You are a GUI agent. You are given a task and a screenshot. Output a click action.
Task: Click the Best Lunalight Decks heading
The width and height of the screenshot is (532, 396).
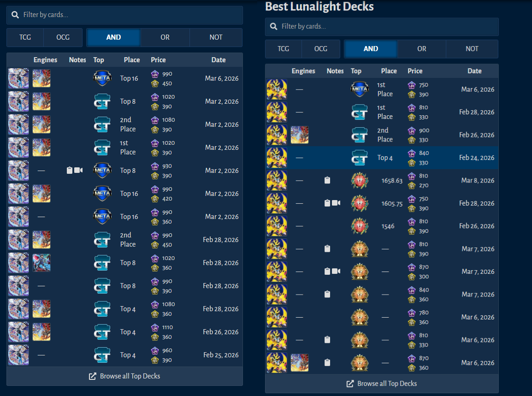click(319, 7)
